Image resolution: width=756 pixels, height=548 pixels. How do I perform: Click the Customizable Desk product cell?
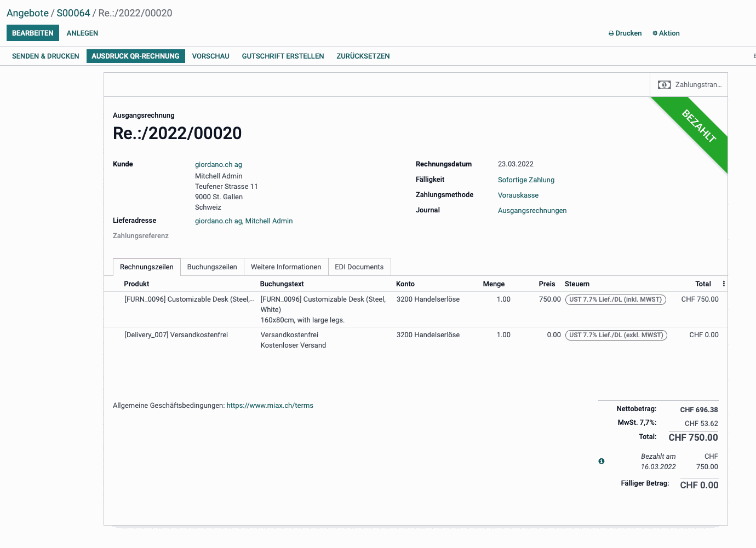click(x=189, y=299)
